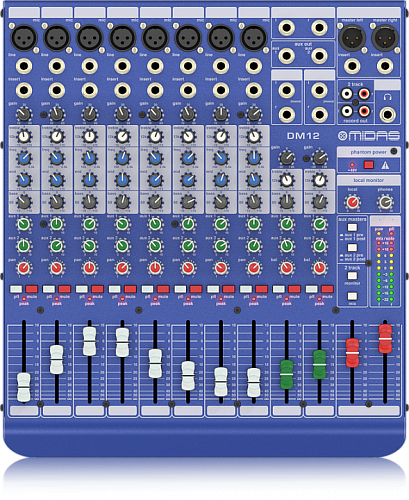Click the phantom power warning triangle icon

pyautogui.click(x=385, y=165)
